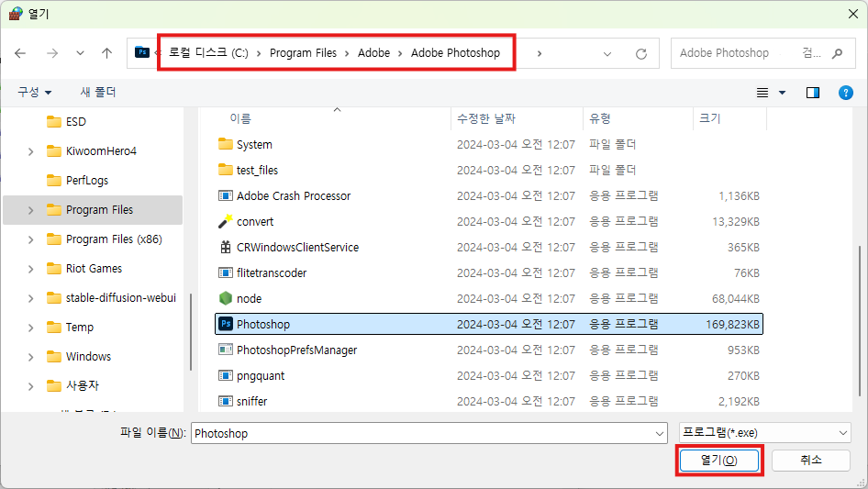The height and width of the screenshot is (489, 868).
Task: Go forward with the right arrow button
Action: click(x=52, y=53)
